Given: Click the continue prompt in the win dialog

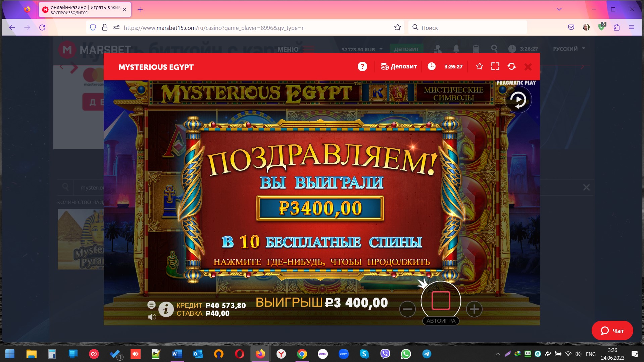Looking at the screenshot, I should 321,262.
